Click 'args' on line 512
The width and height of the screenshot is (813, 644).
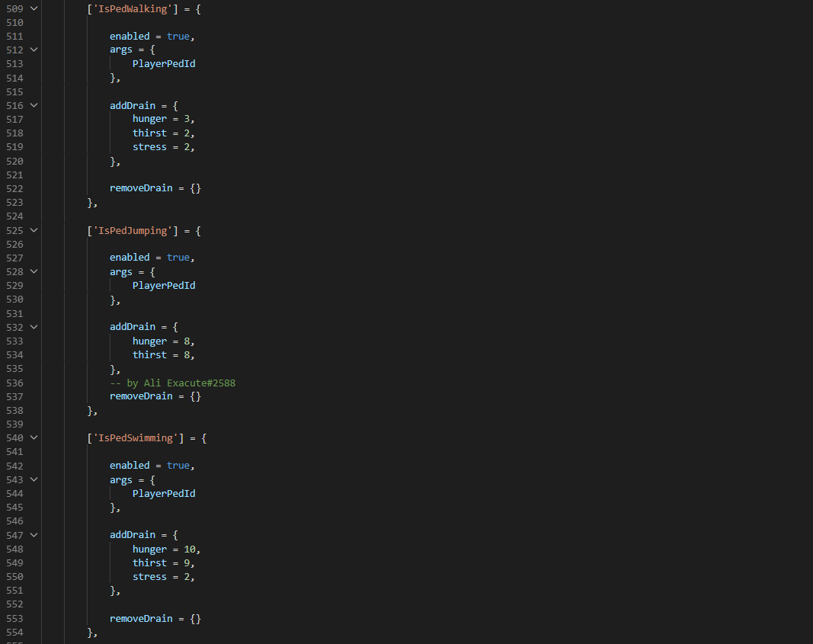pyautogui.click(x=121, y=50)
